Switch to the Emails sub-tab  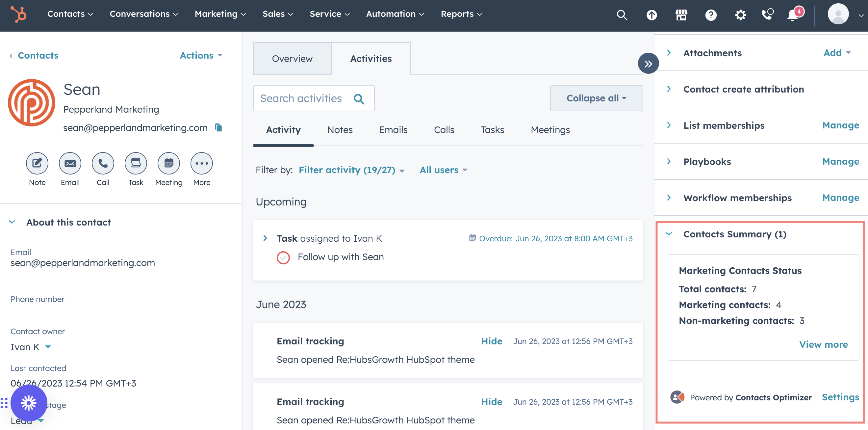[393, 130]
